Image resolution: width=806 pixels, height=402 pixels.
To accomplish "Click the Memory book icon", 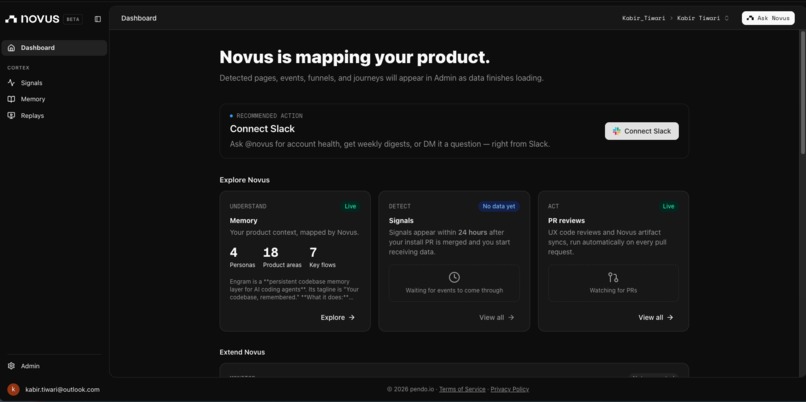I will click(11, 99).
